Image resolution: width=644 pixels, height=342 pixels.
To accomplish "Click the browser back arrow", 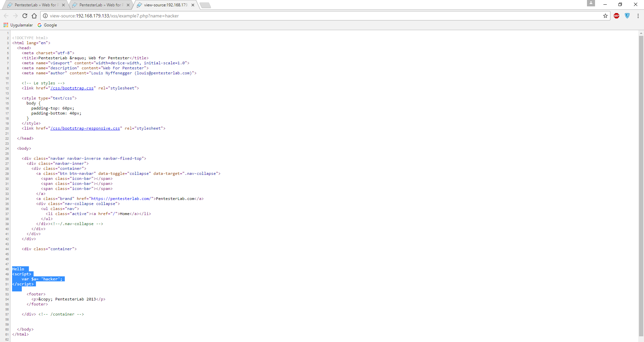I will (x=6, y=16).
